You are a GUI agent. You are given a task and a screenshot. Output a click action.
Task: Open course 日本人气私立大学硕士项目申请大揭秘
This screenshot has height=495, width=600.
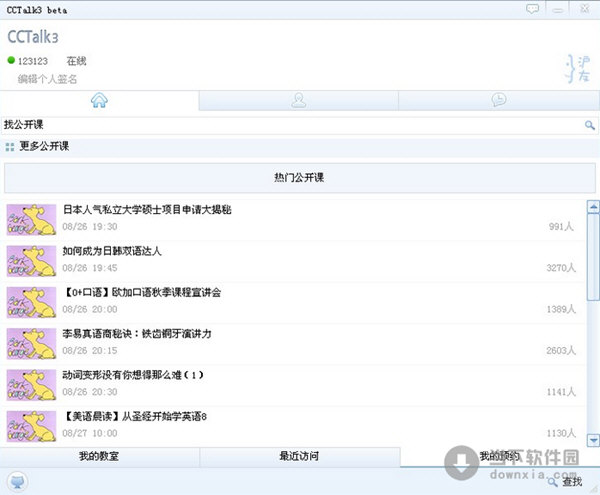click(x=147, y=210)
